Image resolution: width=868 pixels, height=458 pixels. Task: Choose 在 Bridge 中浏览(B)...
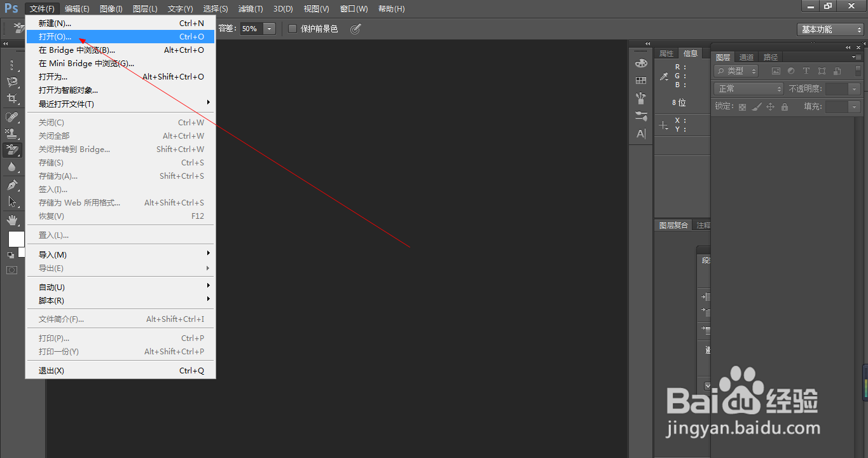click(121, 50)
